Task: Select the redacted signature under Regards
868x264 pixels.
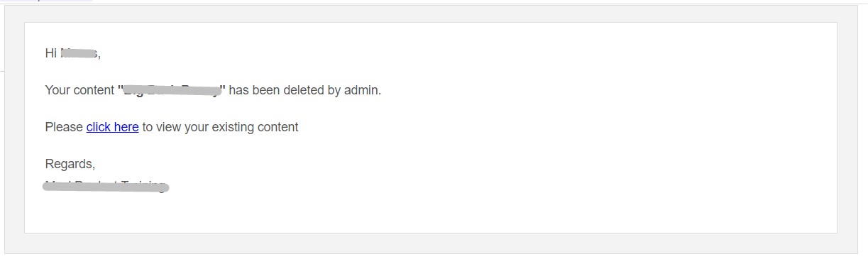Action: tap(106, 187)
